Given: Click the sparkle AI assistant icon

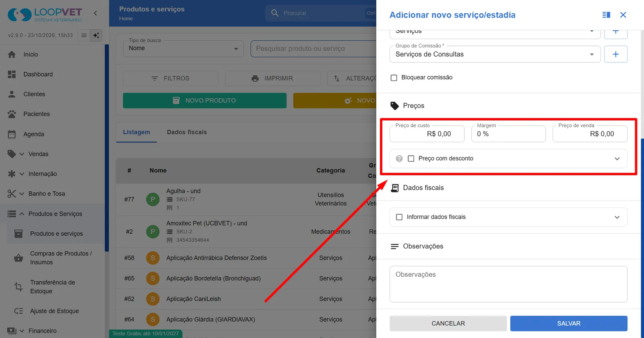Looking at the screenshot, I should 96,35.
